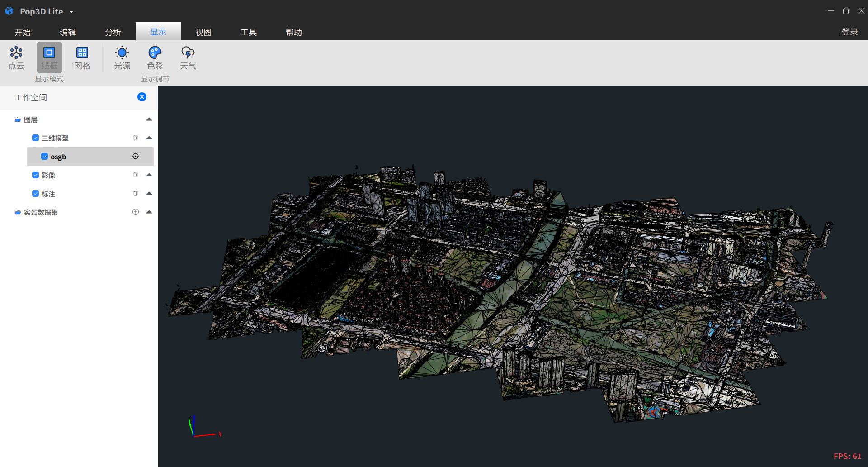The image size is (868, 467).
Task: Select the 影像 tree label
Action: click(48, 175)
